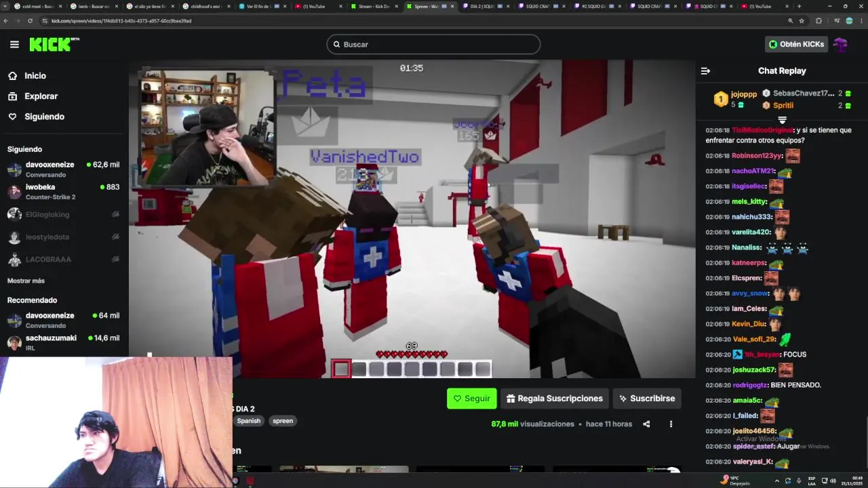Click chat username TiziMisticoOriginal
This screenshot has width=868, height=488.
click(762, 130)
